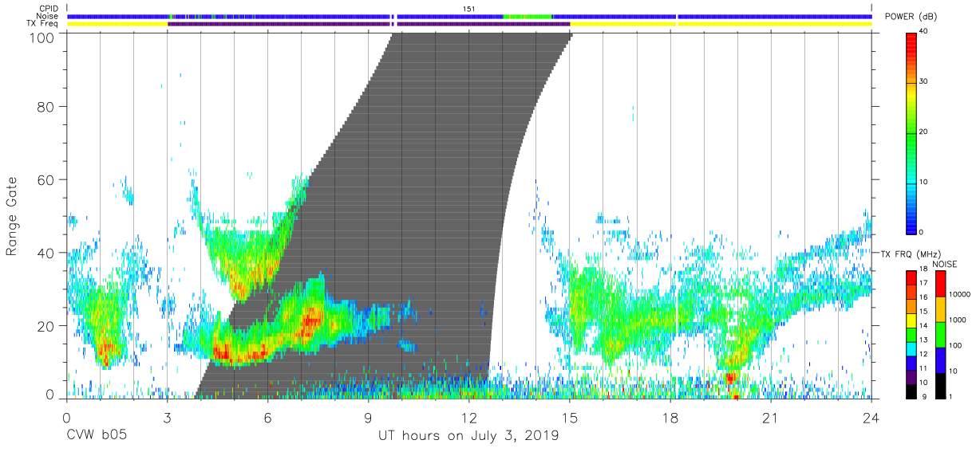Click the 40 tick on range gate axis
Image resolution: width=980 pixels, height=452 pixels.
click(x=46, y=253)
